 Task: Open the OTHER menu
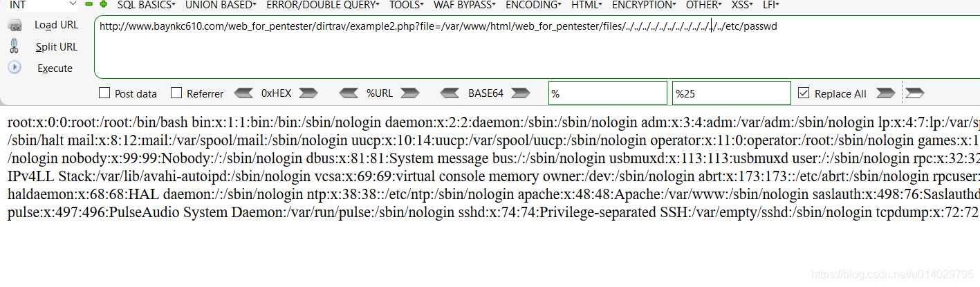click(704, 4)
